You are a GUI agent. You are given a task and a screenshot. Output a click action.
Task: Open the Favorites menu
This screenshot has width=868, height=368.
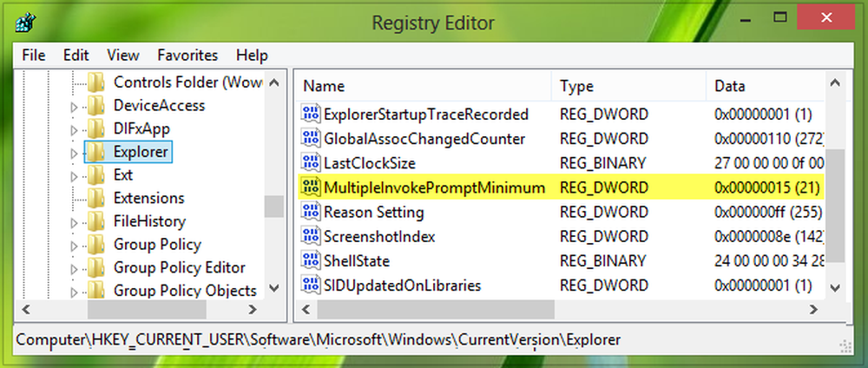pyautogui.click(x=187, y=56)
